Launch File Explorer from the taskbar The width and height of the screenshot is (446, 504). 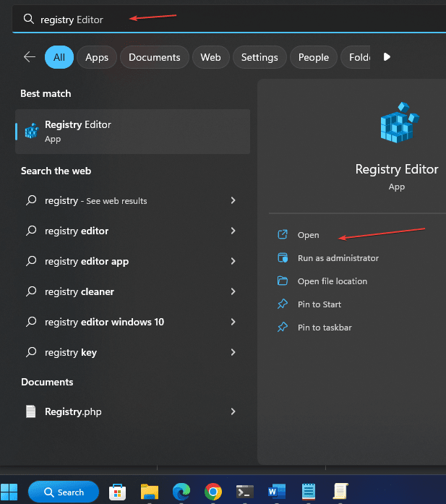pyautogui.click(x=149, y=492)
